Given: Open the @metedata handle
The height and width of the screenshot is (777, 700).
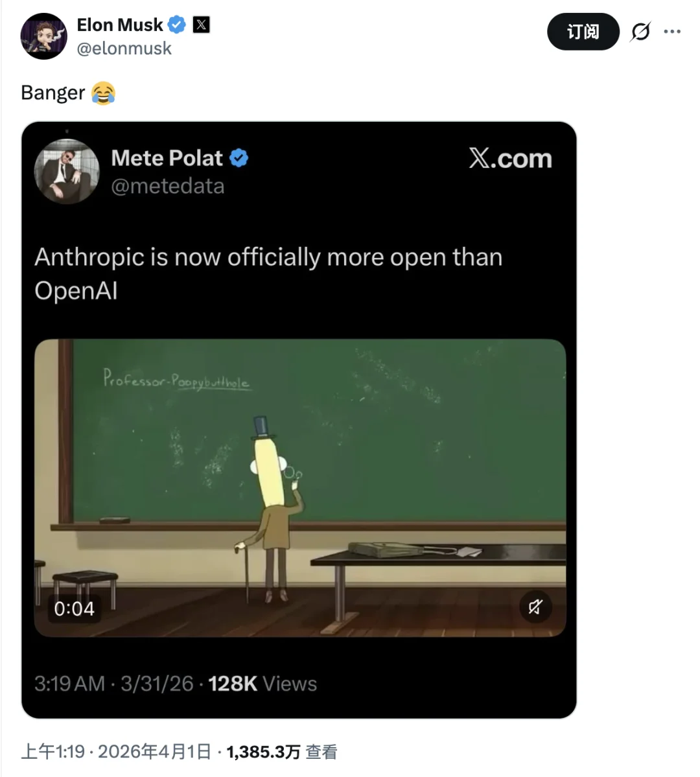Looking at the screenshot, I should point(168,187).
